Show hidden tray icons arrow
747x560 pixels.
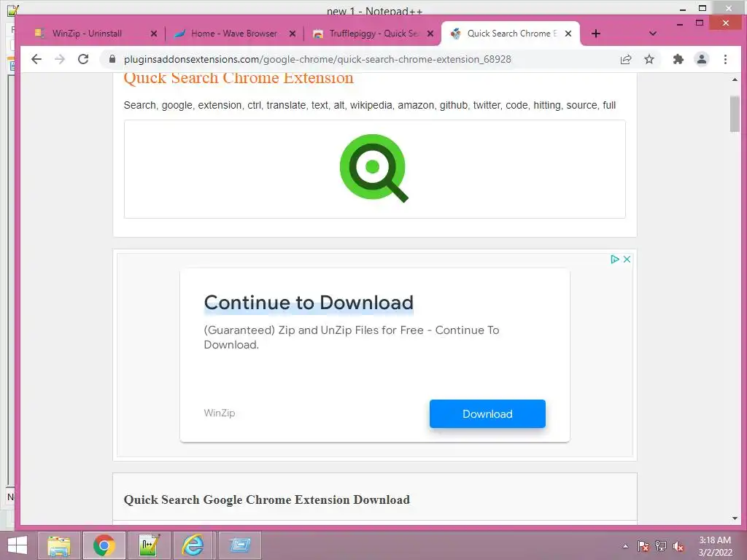(x=625, y=546)
